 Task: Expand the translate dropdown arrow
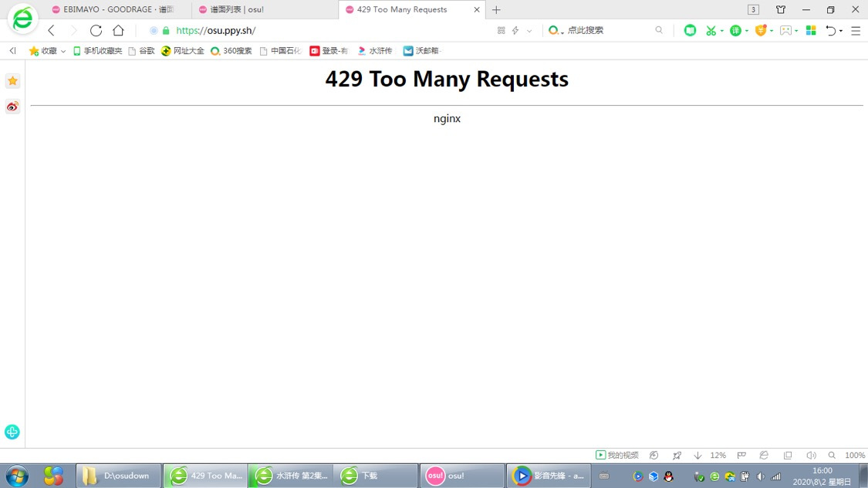coord(747,31)
